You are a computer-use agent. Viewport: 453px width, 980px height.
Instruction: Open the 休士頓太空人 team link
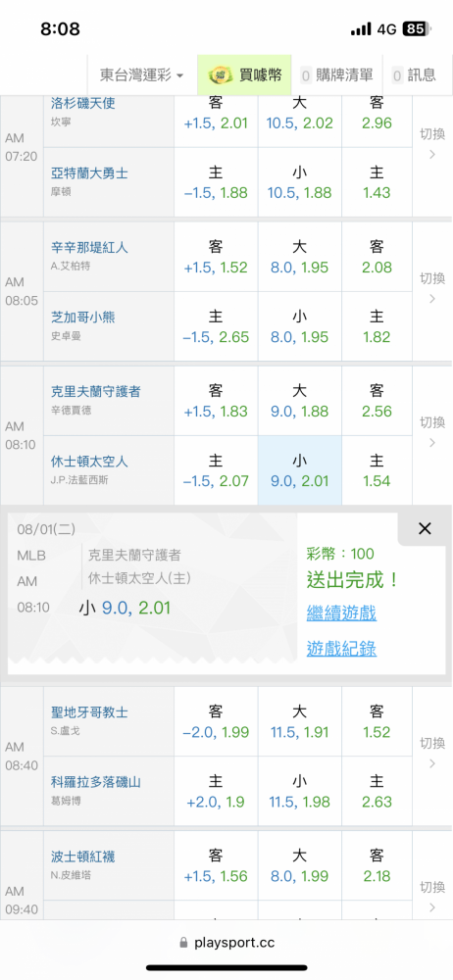tap(89, 462)
